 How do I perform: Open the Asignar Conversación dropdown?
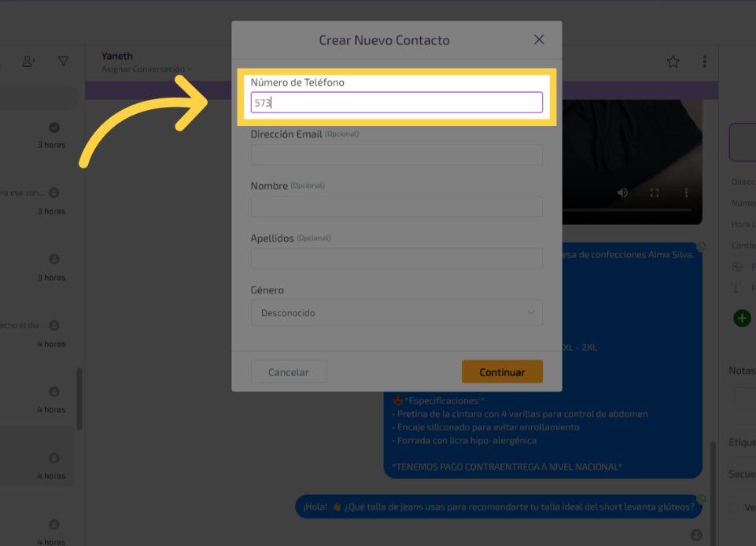tap(147, 69)
